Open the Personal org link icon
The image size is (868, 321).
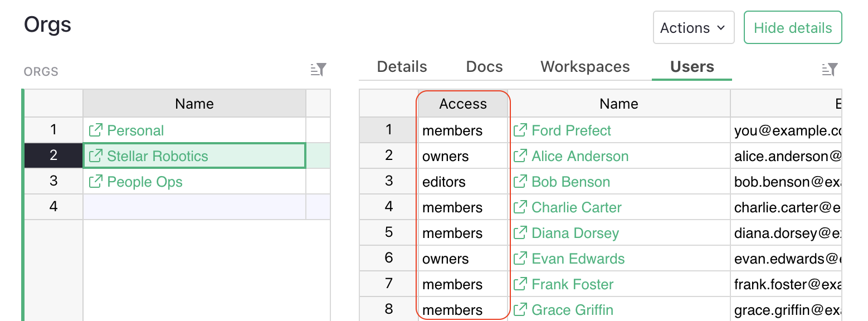point(94,130)
